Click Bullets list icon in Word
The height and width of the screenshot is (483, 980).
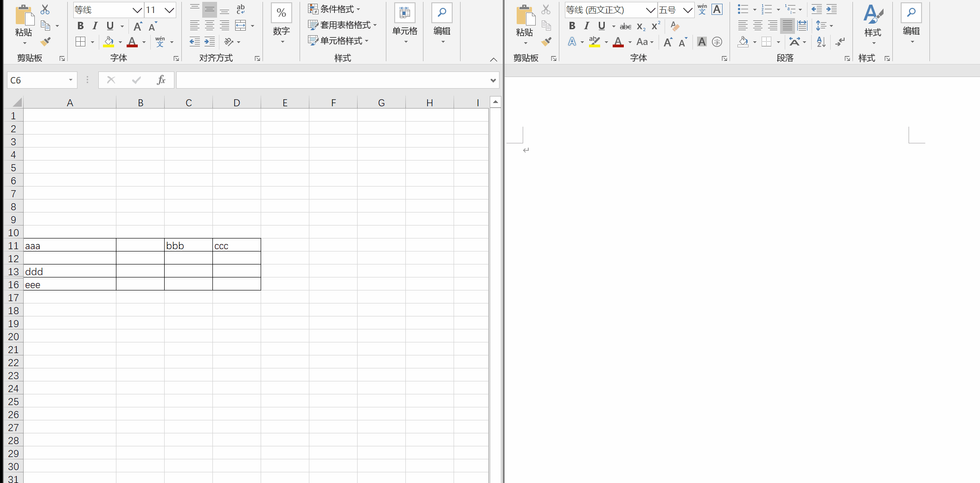(x=743, y=9)
